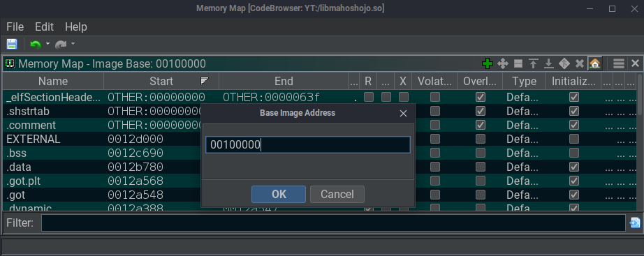Image resolution: width=644 pixels, height=256 pixels.
Task: Toggle Overlay checkbox for .shstrtab row
Action: 480,111
